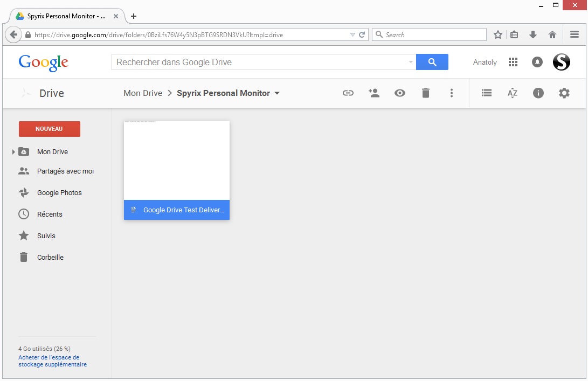The width and height of the screenshot is (588, 381).
Task: Click the get shareable link icon
Action: (348, 93)
